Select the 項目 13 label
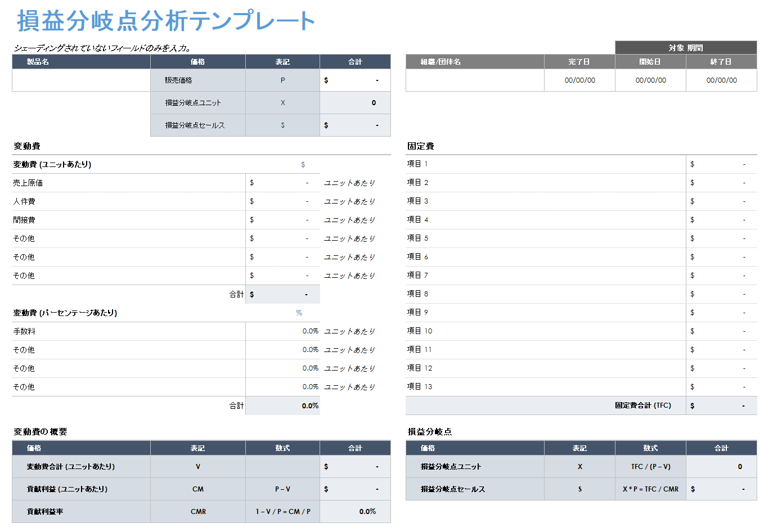Image resolution: width=773 pixels, height=532 pixels. (x=420, y=386)
